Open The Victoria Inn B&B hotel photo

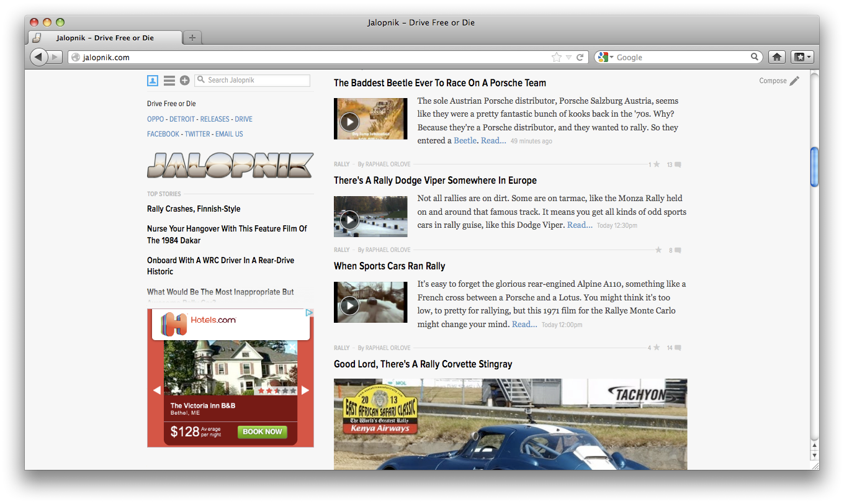pos(230,368)
